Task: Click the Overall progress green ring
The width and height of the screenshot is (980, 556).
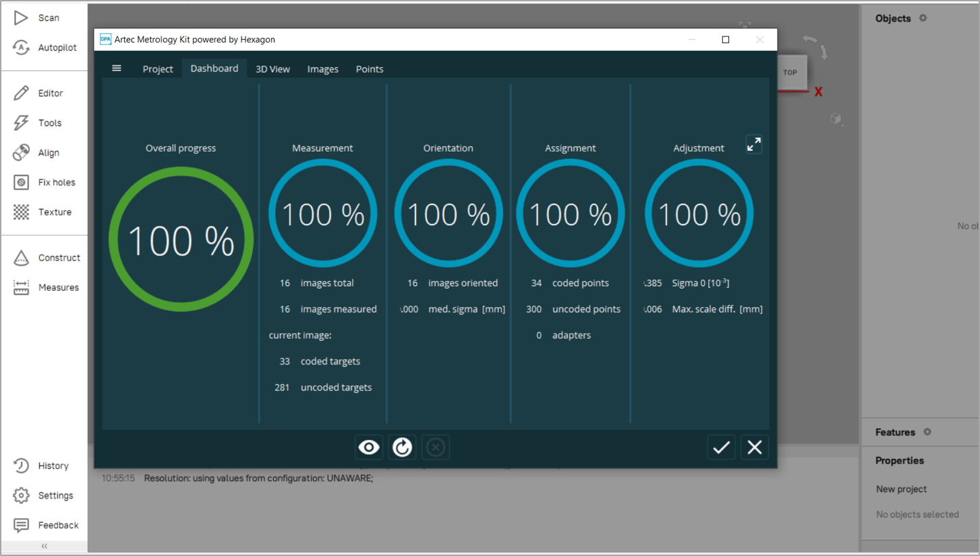Action: [x=181, y=239]
